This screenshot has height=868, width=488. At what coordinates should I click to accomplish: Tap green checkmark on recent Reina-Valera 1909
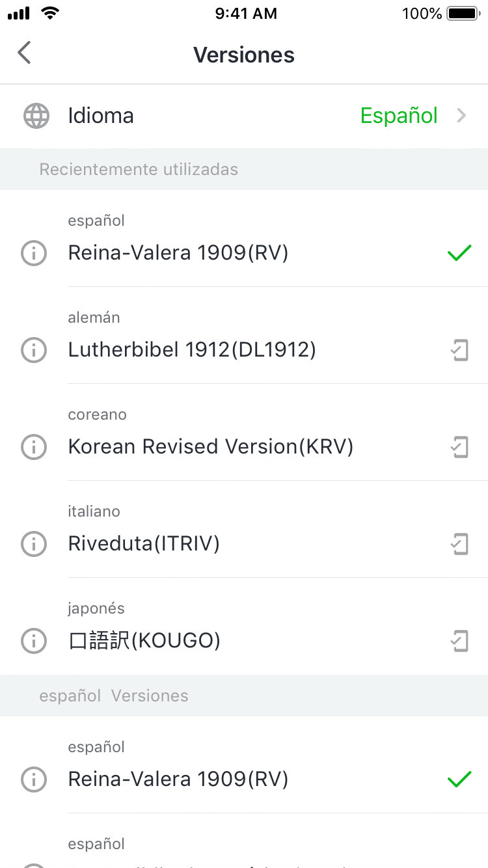coord(459,253)
